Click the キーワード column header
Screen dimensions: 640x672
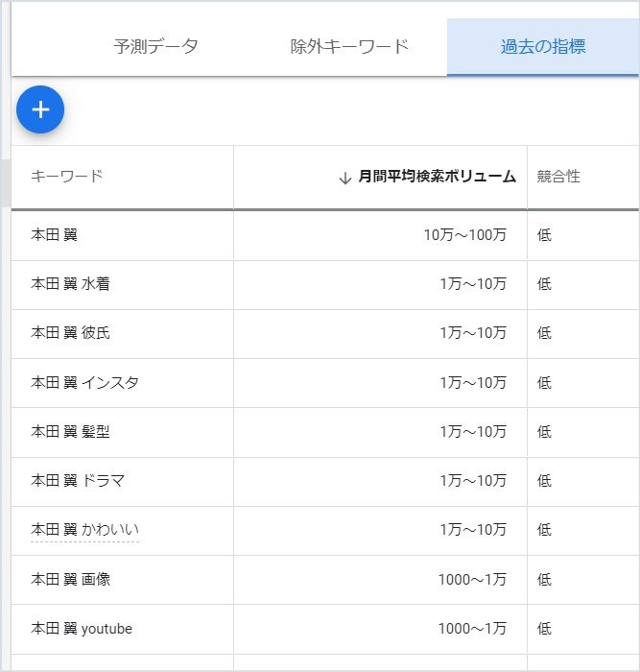67,176
